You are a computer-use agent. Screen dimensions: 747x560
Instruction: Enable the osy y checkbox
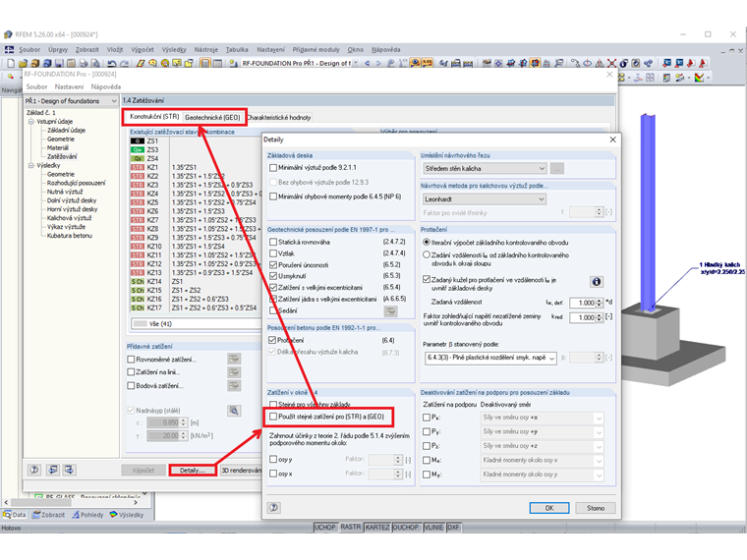[273, 460]
